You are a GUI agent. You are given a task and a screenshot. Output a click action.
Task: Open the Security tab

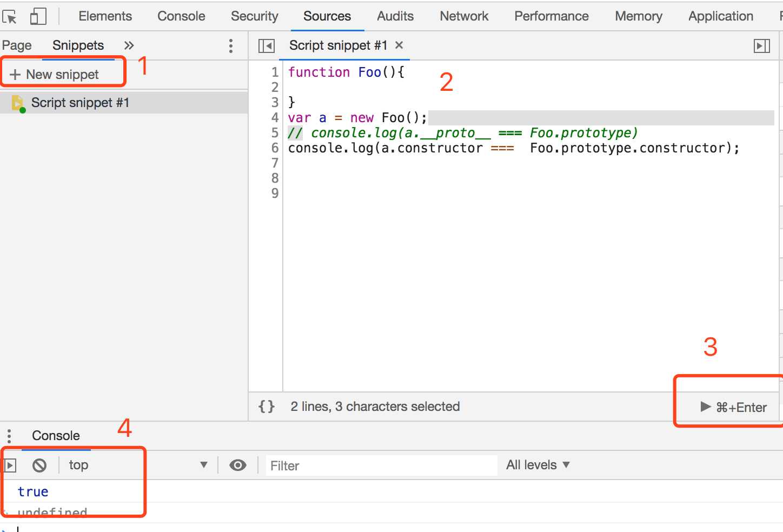coord(254,16)
